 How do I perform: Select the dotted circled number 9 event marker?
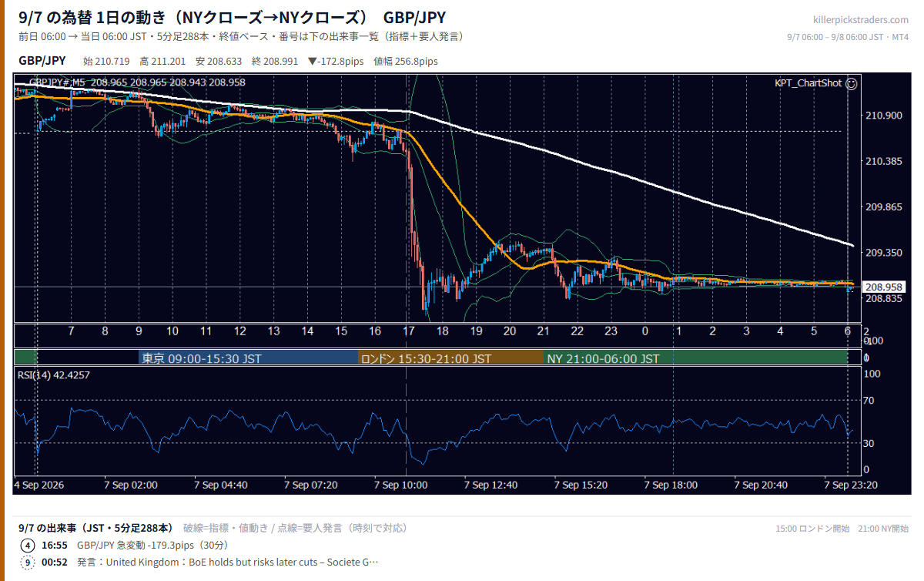28,562
